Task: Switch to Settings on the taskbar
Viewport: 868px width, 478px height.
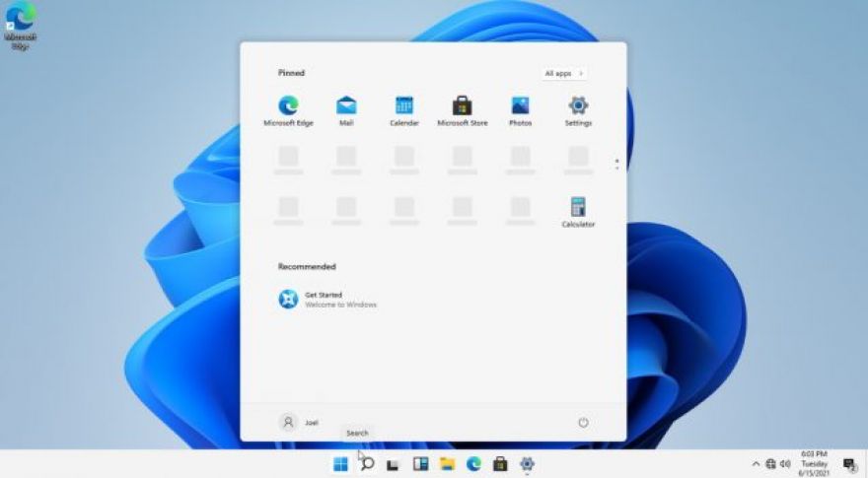Action: [x=527, y=463]
